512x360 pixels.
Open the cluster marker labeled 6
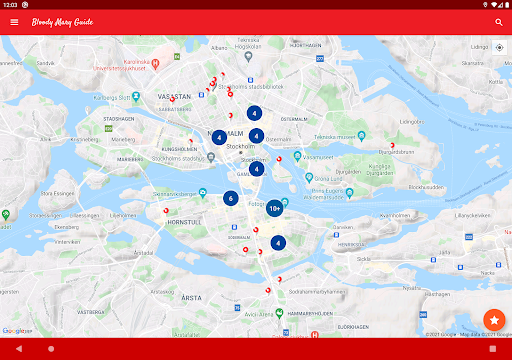231,199
